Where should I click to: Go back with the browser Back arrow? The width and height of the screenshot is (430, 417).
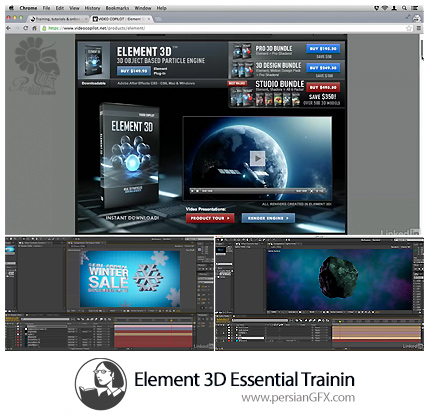(9, 28)
